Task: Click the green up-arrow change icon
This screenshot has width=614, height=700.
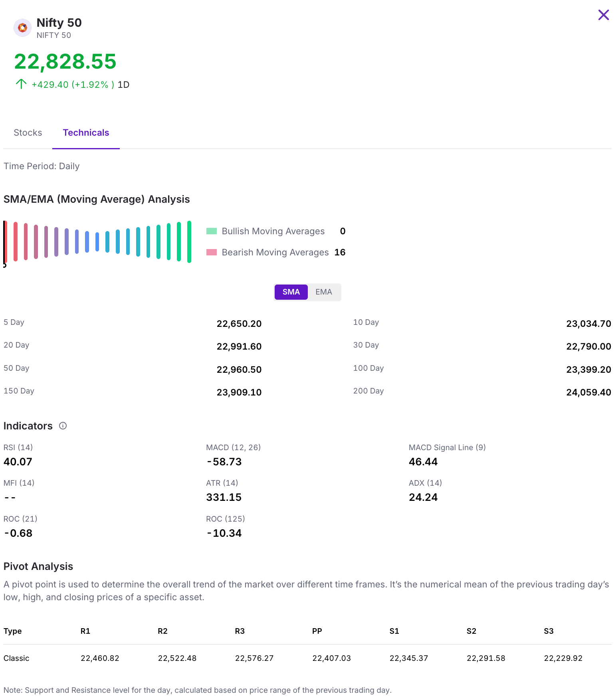Action: (x=21, y=84)
